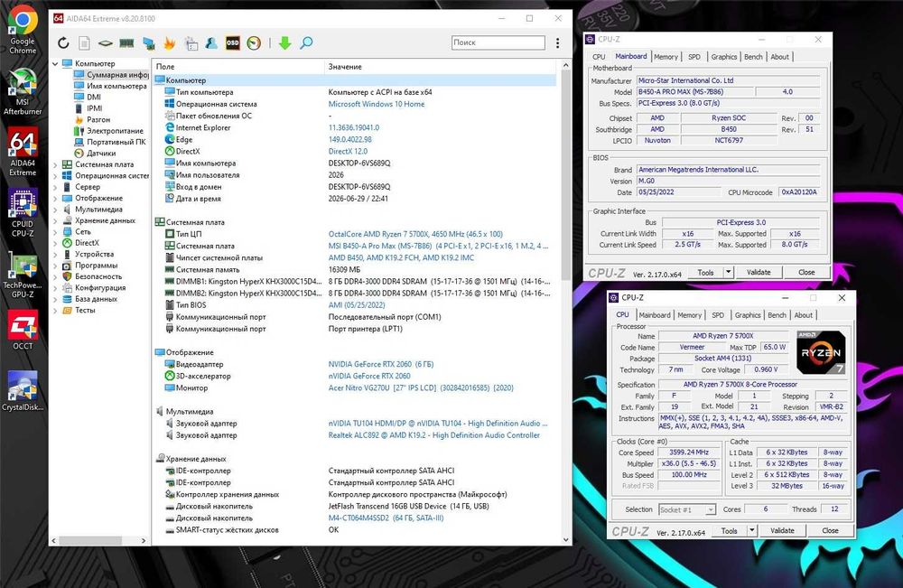
Task: Open Tools dropdown arrow in upper CPU-Z window
Action: coord(729,273)
